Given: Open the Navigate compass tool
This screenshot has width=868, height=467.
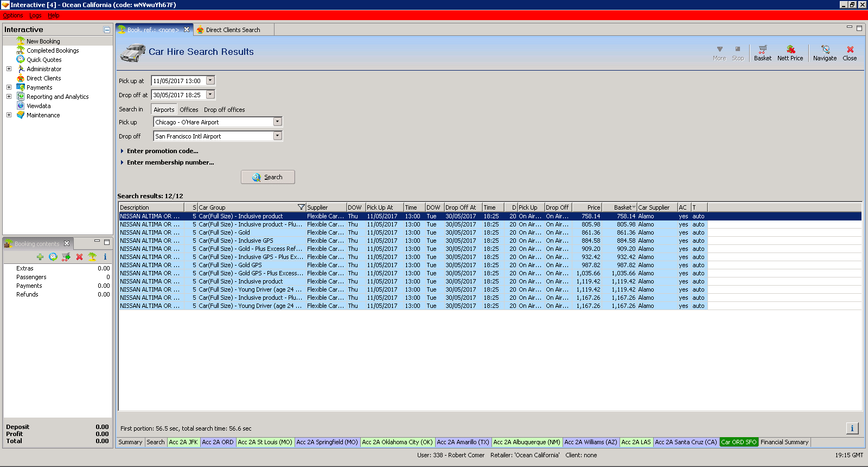Looking at the screenshot, I should 825,53.
